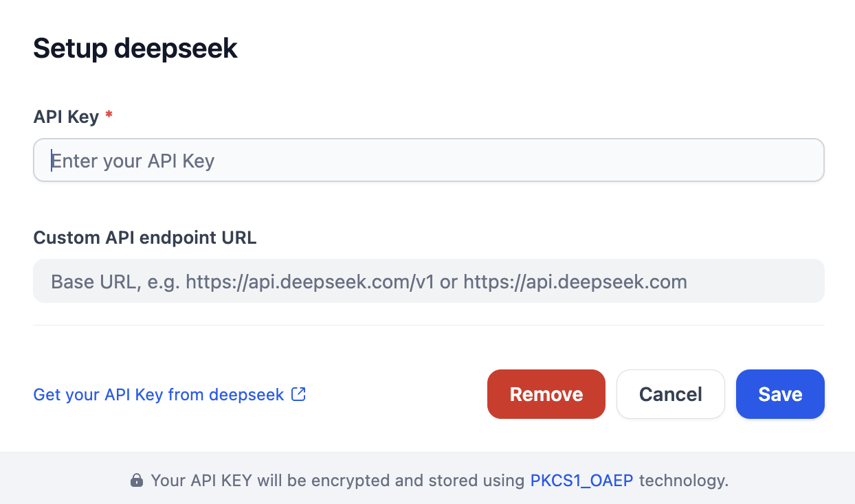Screen dimensions: 855x504
Task: Click the red required asterisk
Action: click(109, 116)
